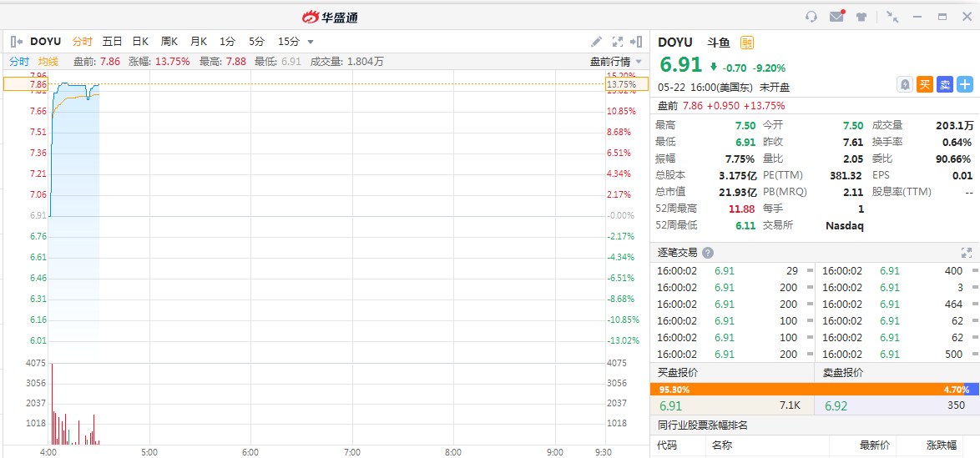The width and height of the screenshot is (980, 458).
Task: Collapse the right quote panel
Action: tap(637, 42)
